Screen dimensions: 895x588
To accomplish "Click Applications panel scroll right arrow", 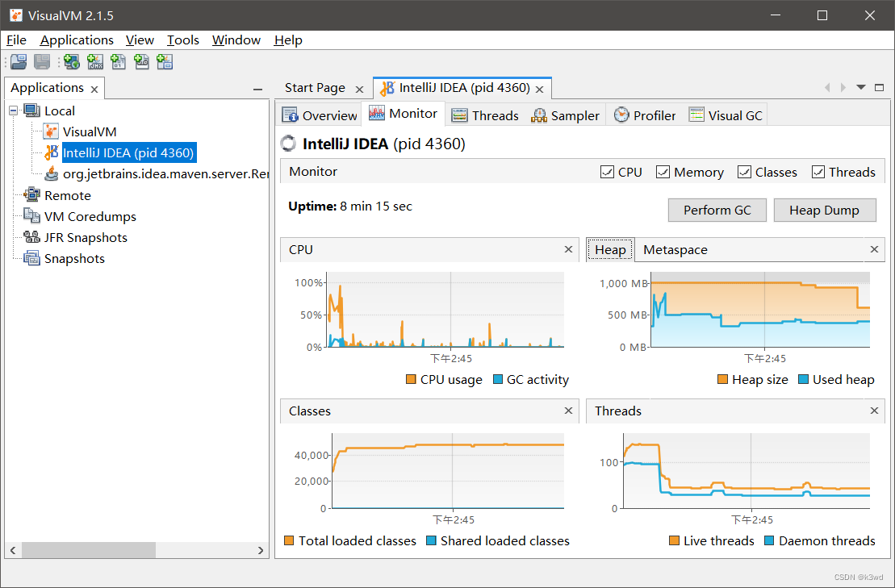I will click(x=261, y=550).
